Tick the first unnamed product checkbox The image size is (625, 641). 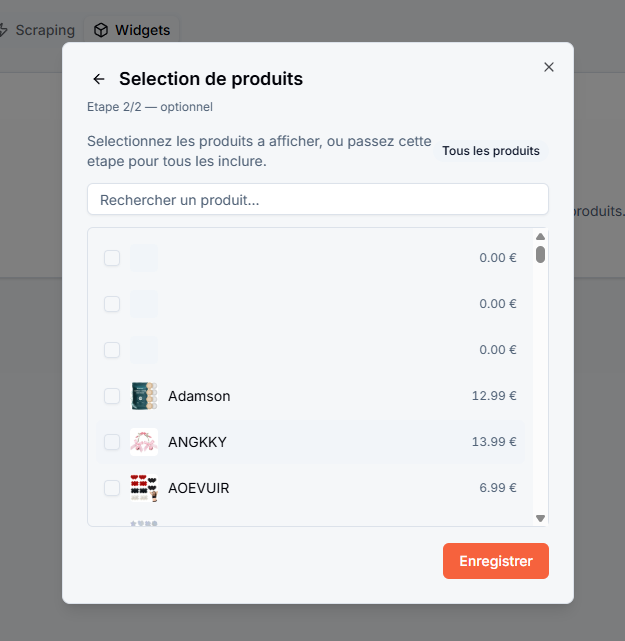[x=112, y=258]
